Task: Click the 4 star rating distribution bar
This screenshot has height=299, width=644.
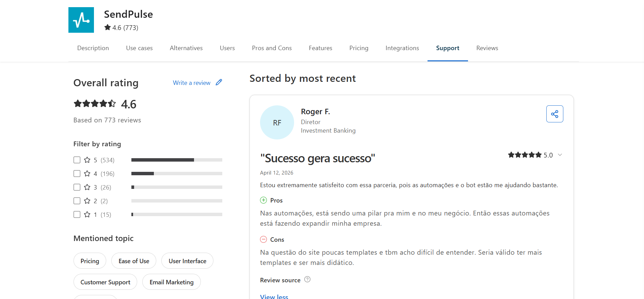Action: pos(177,174)
